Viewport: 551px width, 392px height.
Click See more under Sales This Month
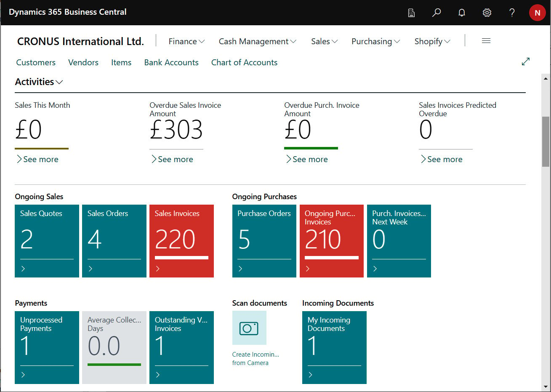point(37,159)
